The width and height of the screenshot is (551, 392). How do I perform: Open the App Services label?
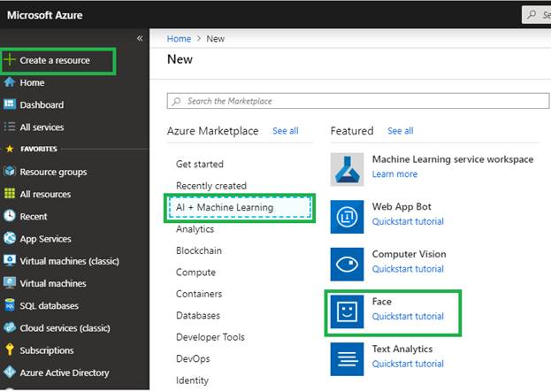pyautogui.click(x=45, y=239)
